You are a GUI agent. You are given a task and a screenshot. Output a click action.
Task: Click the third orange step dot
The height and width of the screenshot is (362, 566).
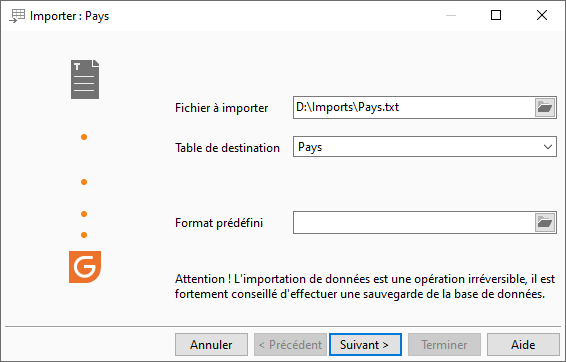coord(84,214)
